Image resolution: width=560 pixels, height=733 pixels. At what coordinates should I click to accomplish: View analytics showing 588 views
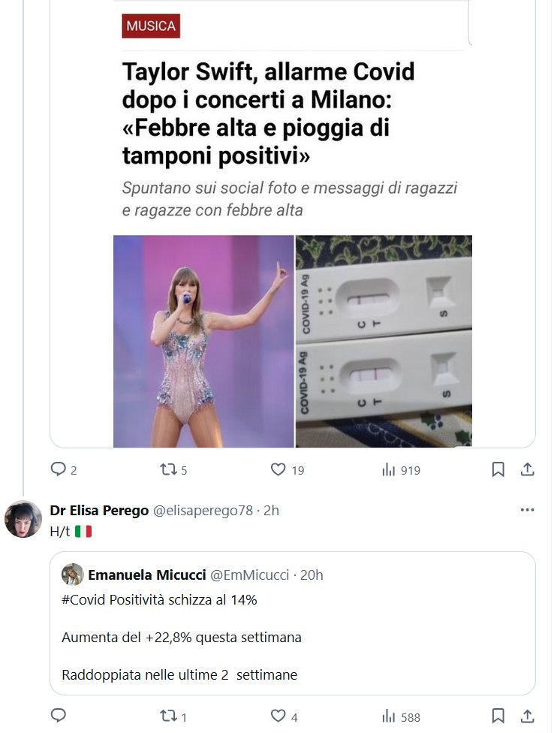[x=389, y=716]
